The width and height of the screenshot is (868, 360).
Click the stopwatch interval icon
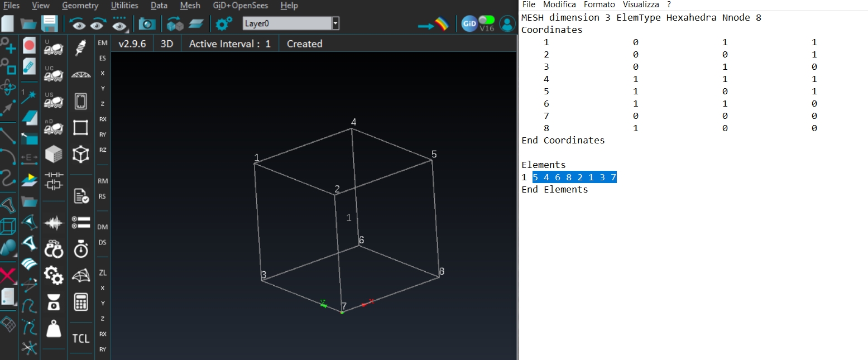click(81, 249)
